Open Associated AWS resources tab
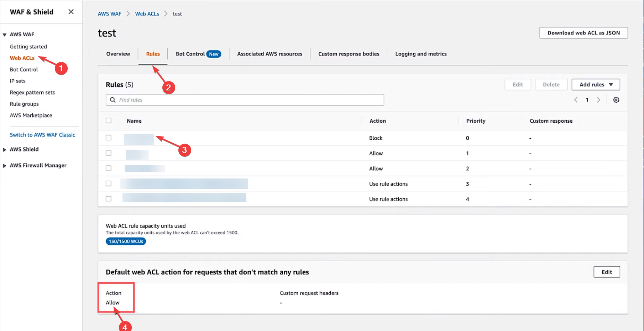The width and height of the screenshot is (644, 331). 270,54
